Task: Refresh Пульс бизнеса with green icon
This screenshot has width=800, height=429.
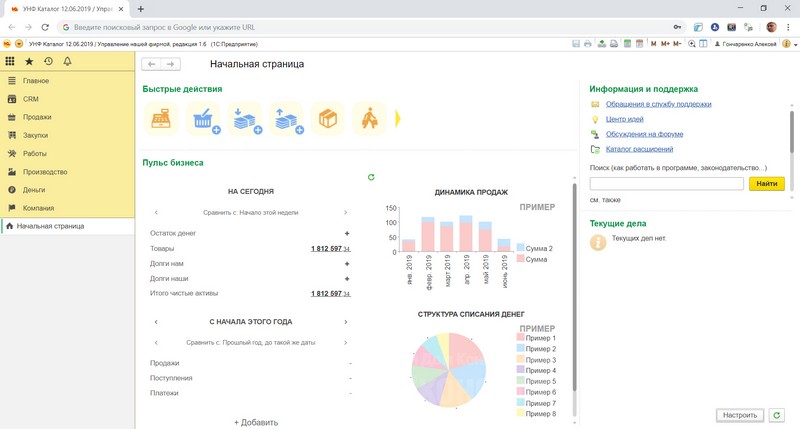Action: tap(371, 177)
